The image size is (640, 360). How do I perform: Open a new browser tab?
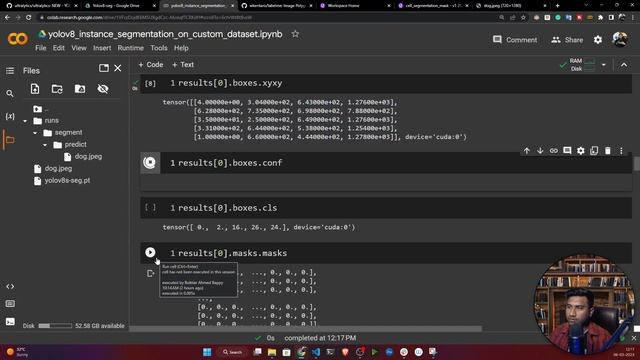point(558,6)
